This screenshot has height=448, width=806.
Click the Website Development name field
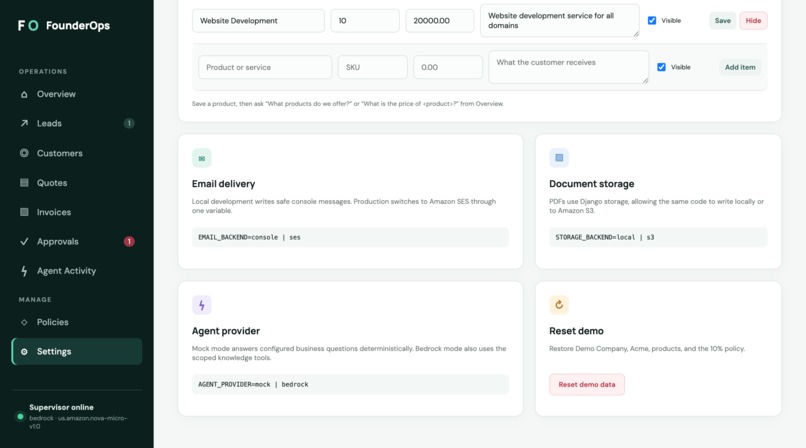point(258,21)
